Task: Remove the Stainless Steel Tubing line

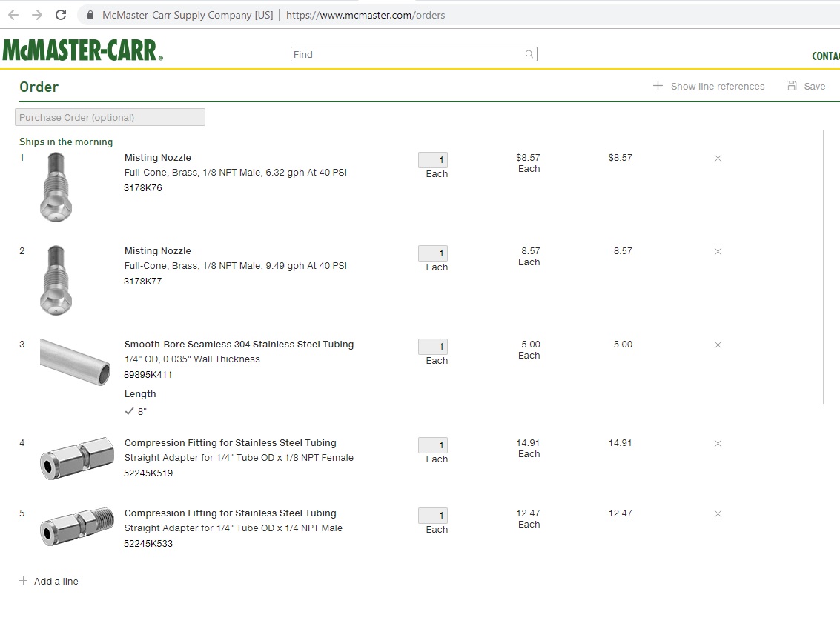Action: pyautogui.click(x=718, y=345)
